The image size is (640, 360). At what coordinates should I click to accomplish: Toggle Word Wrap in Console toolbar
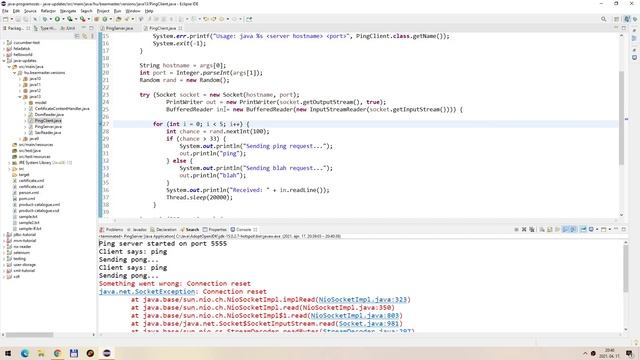pyautogui.click(x=557, y=229)
